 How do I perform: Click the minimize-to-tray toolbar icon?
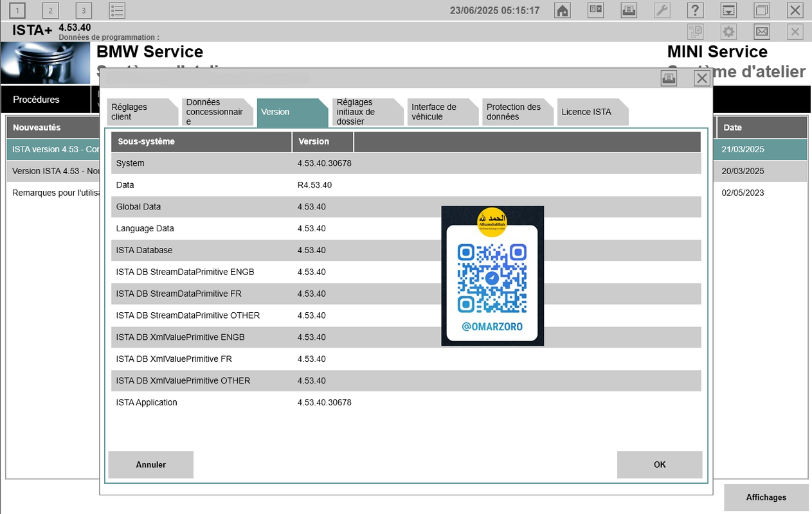[728, 10]
